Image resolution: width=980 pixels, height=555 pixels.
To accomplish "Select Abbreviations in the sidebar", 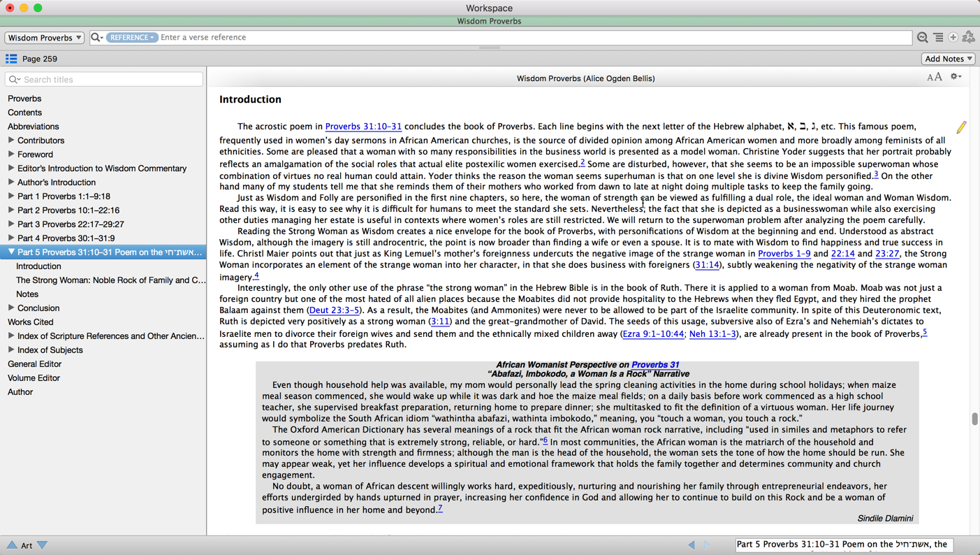I will (x=34, y=127).
